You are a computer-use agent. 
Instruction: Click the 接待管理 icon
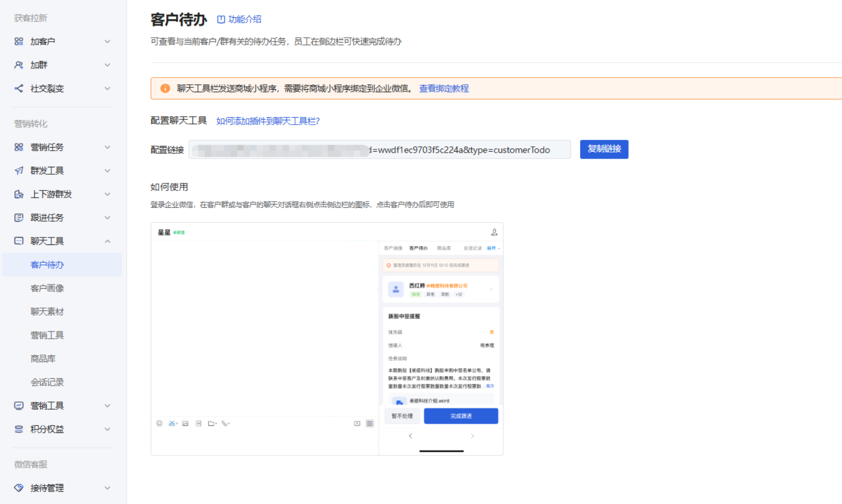19,488
